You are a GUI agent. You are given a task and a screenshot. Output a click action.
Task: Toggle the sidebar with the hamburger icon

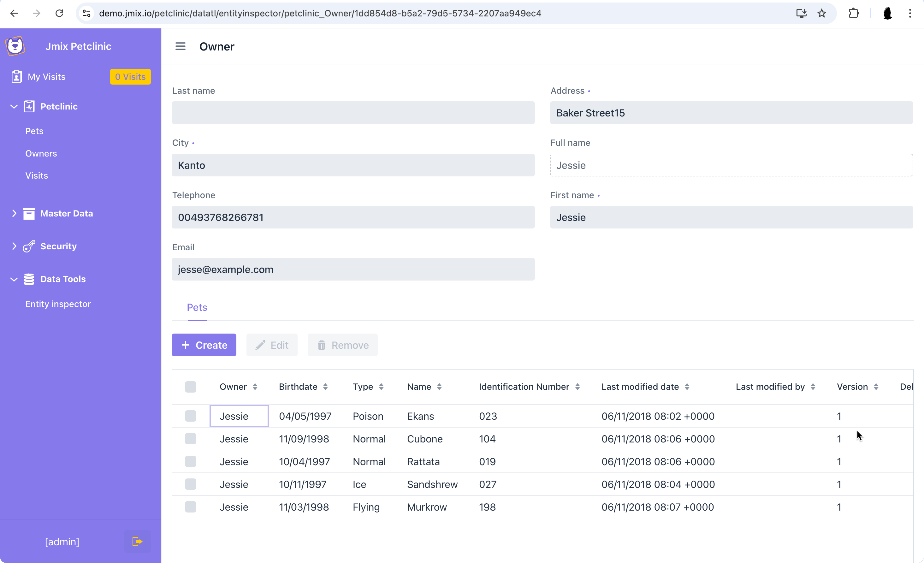pos(181,46)
